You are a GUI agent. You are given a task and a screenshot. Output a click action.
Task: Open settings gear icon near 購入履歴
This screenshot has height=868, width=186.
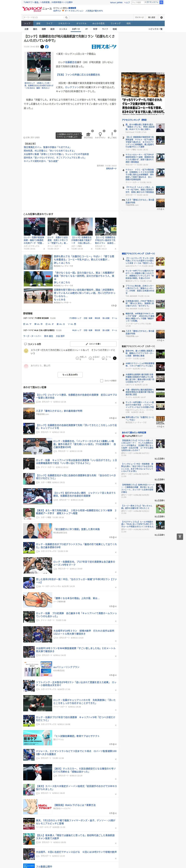tap(161, 17)
